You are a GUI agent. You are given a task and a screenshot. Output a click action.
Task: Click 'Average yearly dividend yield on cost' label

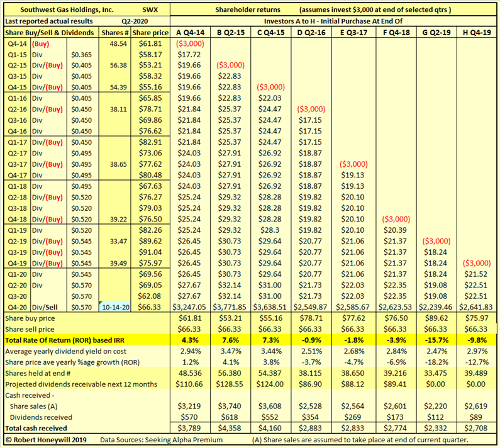pos(65,351)
